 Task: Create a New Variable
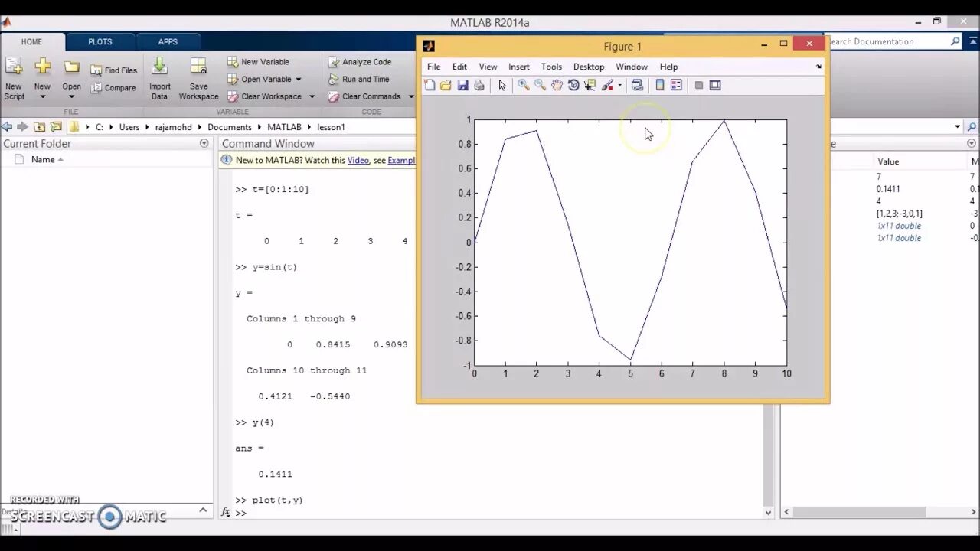258,62
